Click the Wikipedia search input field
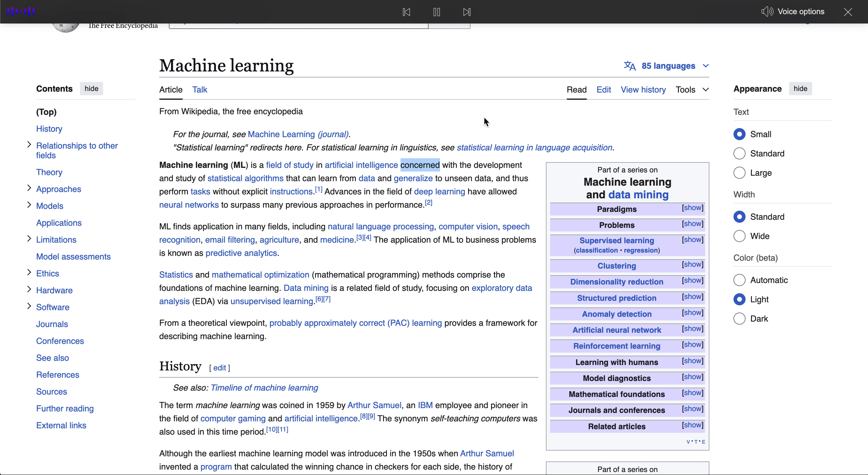The image size is (868, 475). 299,26
